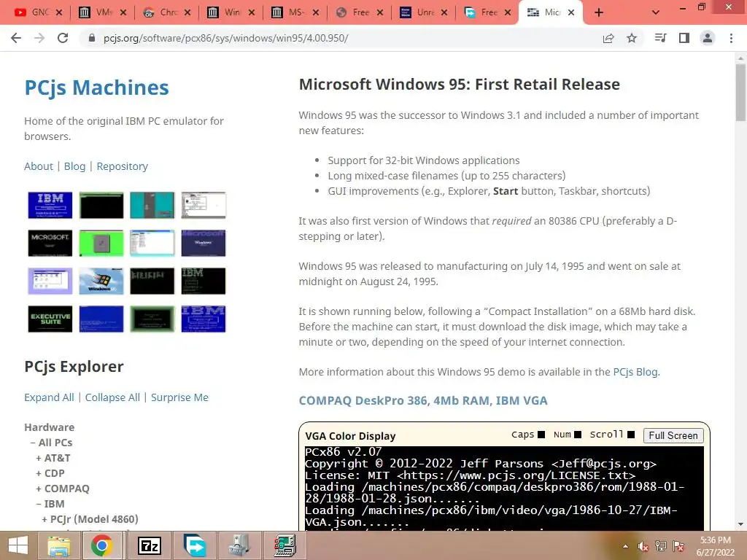
Task: Expand the PCjr (Model 4860) node
Action: click(90, 518)
